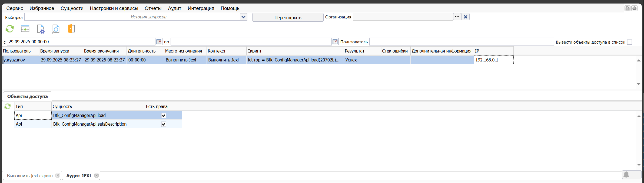Viewport: 644px width, 183px height.
Task: Click the Переоткрыть button
Action: point(288,18)
